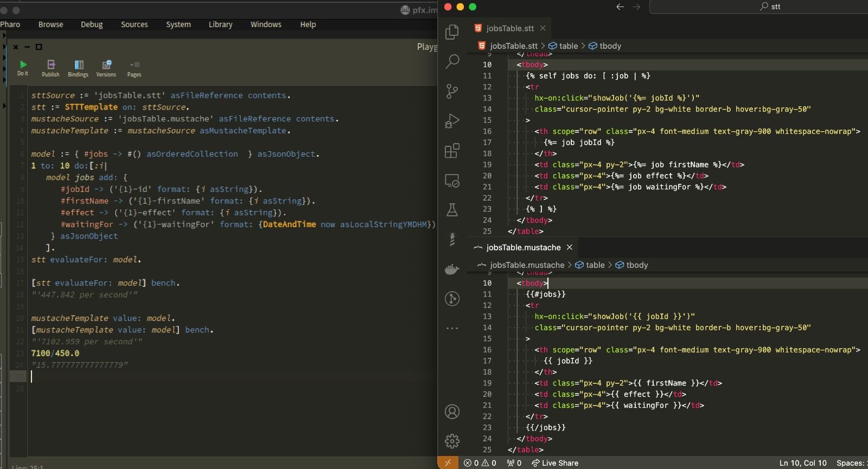Click the {{/jobs}} line in mustache editor
The width and height of the screenshot is (868, 469).
tap(545, 427)
